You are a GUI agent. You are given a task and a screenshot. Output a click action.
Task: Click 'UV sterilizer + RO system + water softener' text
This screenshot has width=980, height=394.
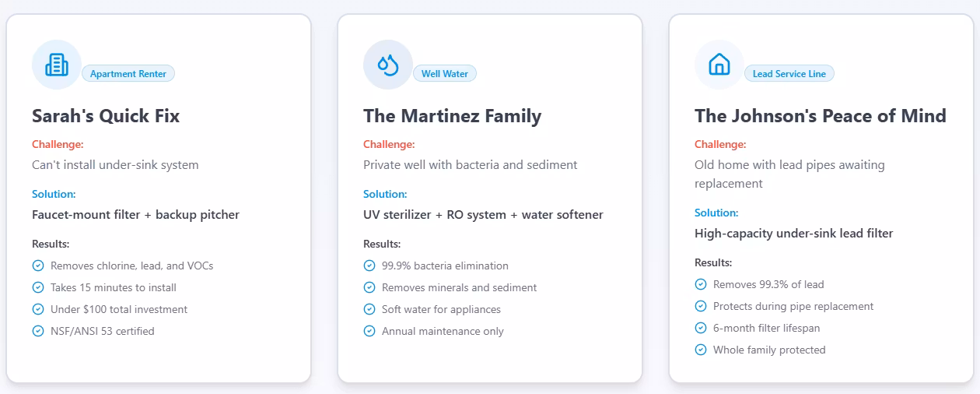pos(483,214)
